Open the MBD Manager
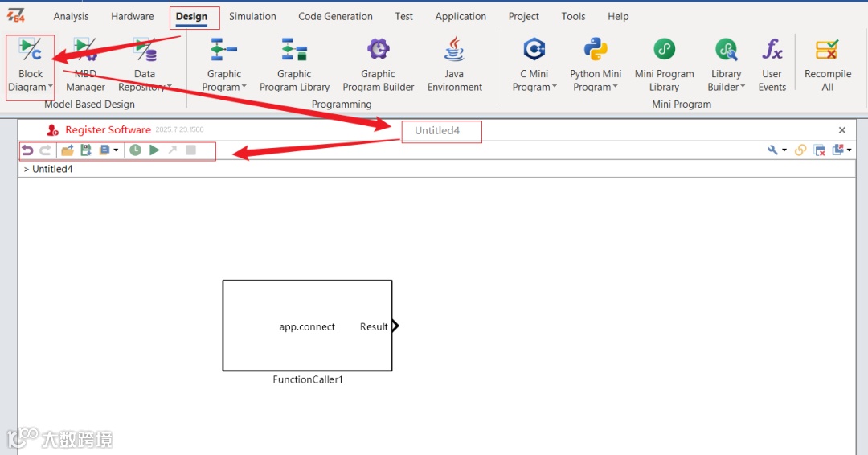This screenshot has width=868, height=455. point(85,66)
